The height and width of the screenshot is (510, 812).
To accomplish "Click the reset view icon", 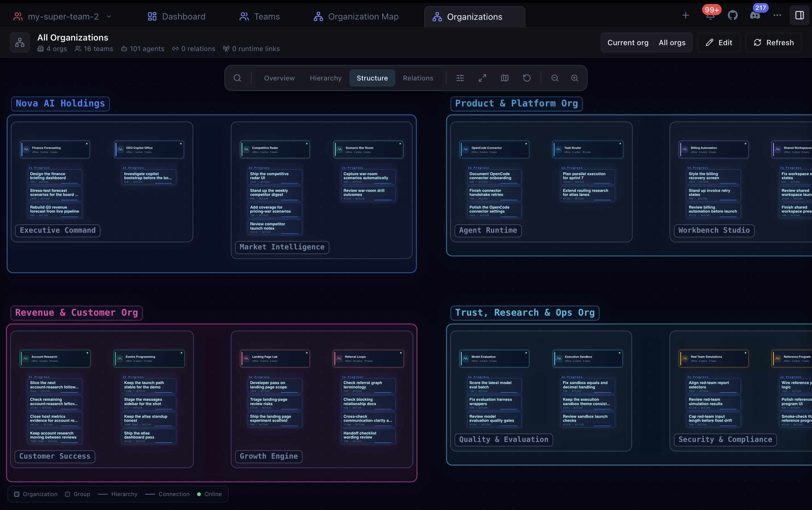I will click(527, 78).
